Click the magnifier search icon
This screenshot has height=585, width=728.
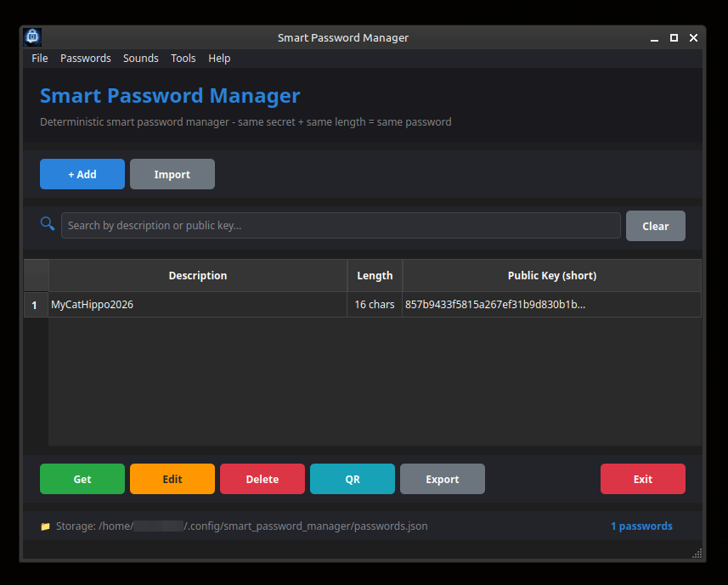(x=48, y=223)
